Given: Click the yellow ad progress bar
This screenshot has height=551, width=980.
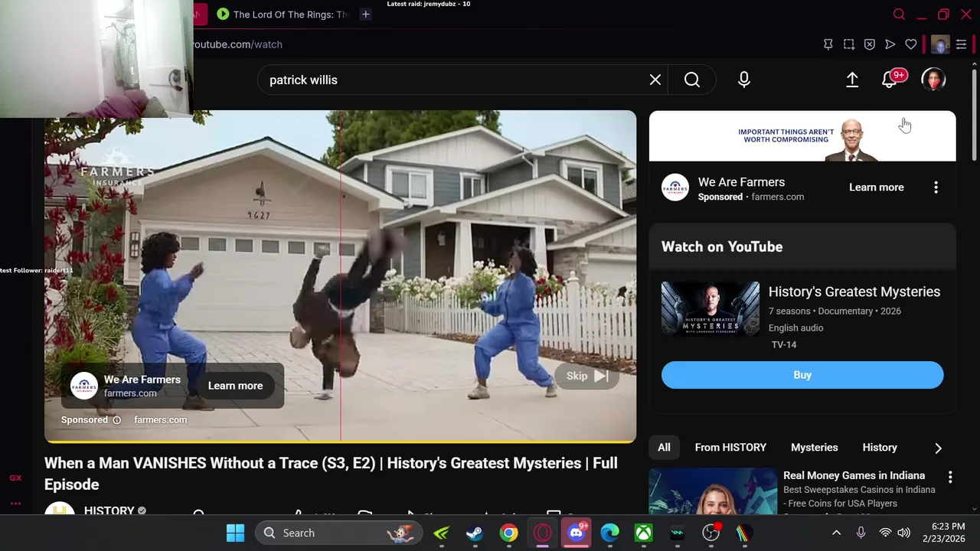Looking at the screenshot, I should point(340,441).
